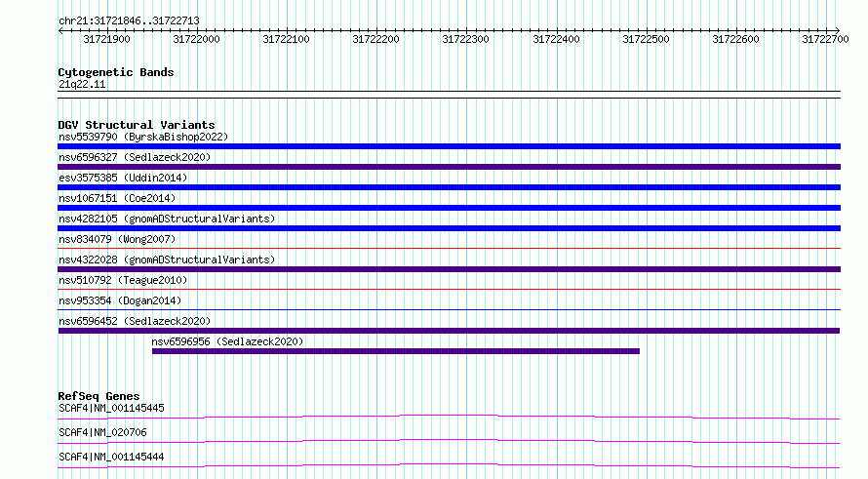Screen dimensions: 868x479
Task: Select ruler position 31722100
Action: [x=286, y=39]
